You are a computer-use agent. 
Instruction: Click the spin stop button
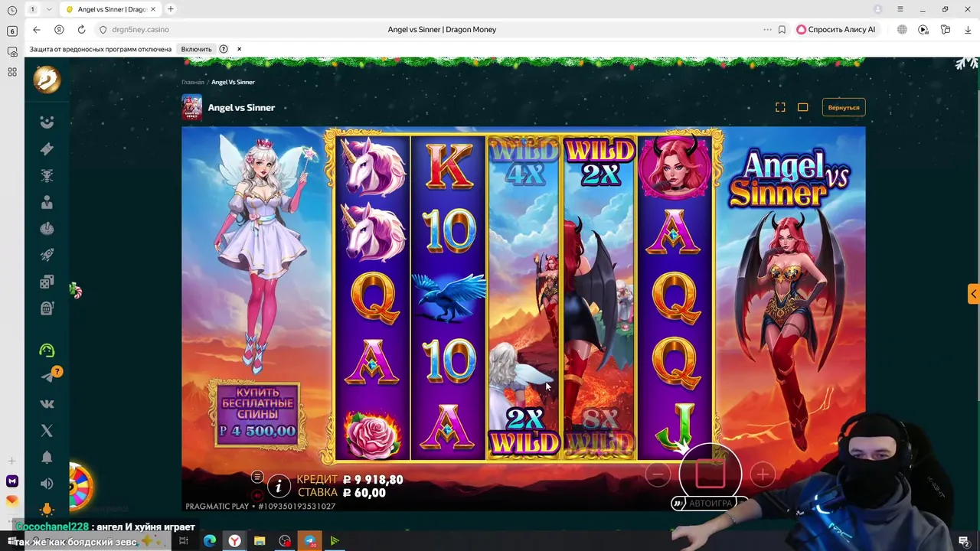[x=710, y=474]
